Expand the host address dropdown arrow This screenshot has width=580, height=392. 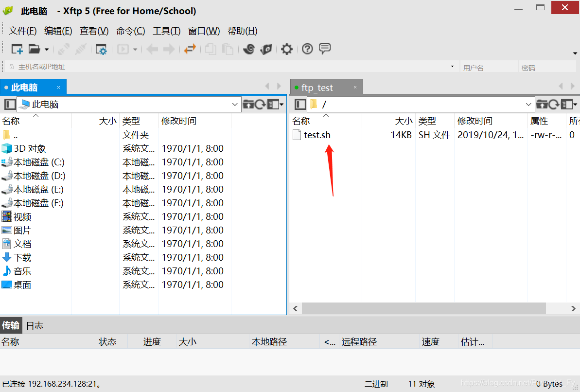pyautogui.click(x=453, y=67)
